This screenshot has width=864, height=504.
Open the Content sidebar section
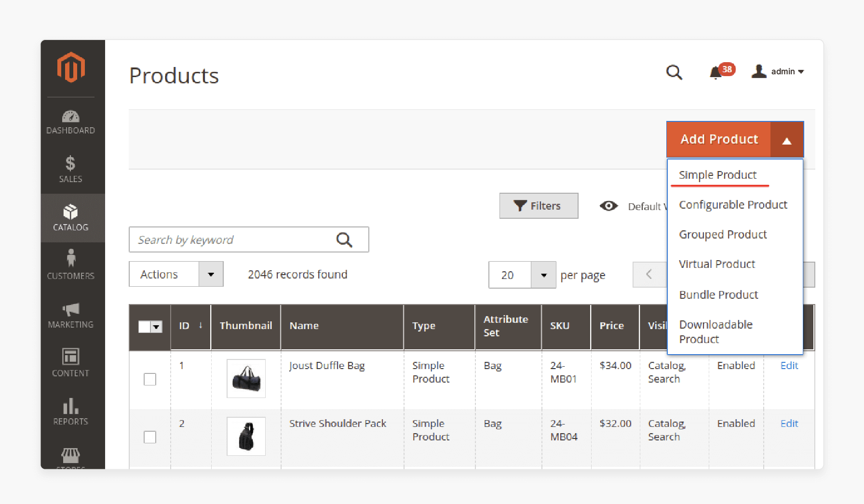pos(71,363)
